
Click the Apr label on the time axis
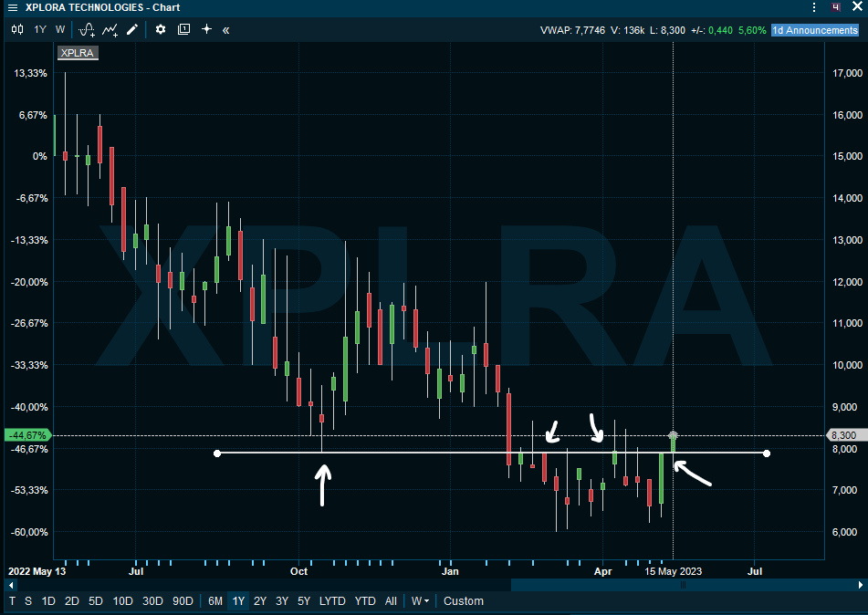click(x=602, y=571)
